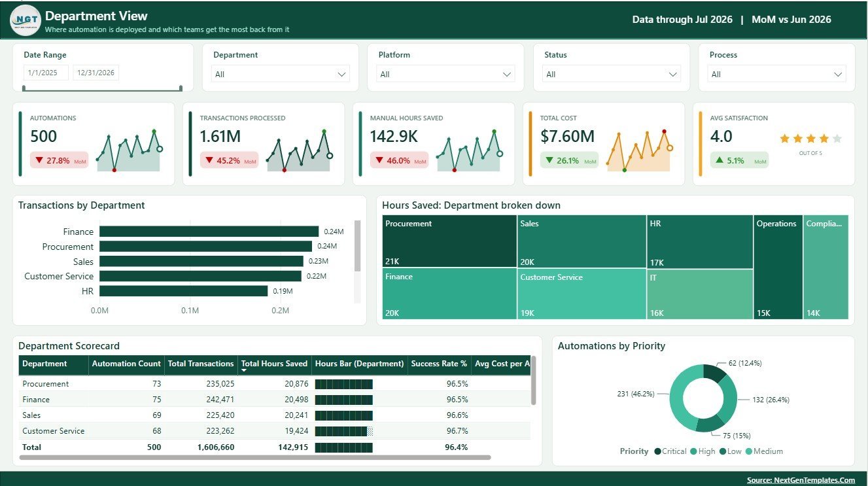The width and height of the screenshot is (868, 486).
Task: Sort by Success Rate % header
Action: coord(439,364)
